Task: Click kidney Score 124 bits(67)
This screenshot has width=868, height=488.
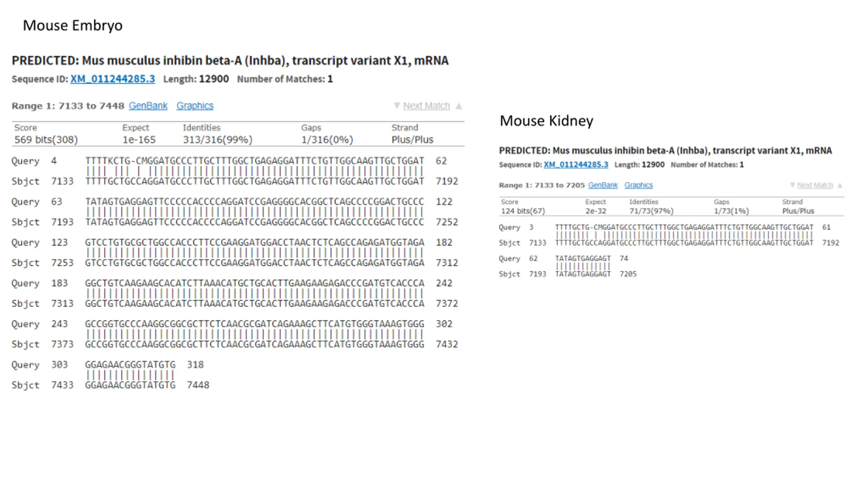Action: point(523,211)
